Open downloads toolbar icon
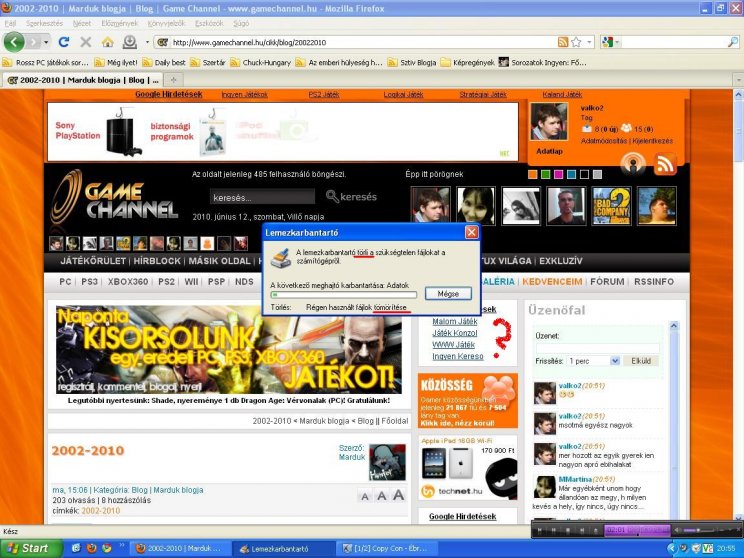The image size is (744, 558). [x=130, y=42]
